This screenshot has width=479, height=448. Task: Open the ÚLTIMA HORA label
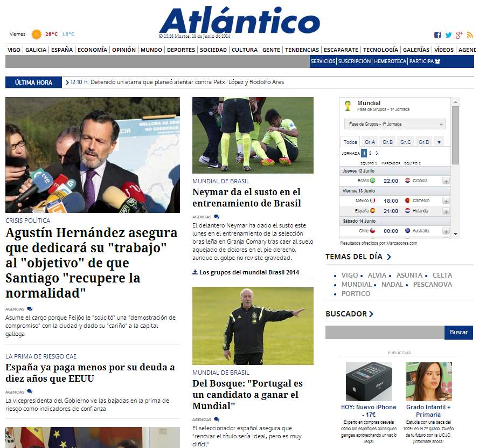coord(33,82)
